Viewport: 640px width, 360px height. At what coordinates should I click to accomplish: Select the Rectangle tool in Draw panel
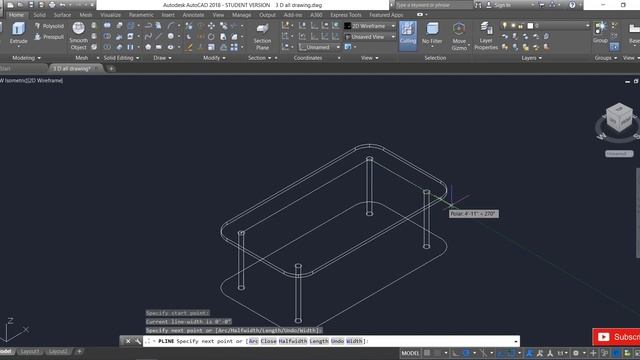(159, 47)
